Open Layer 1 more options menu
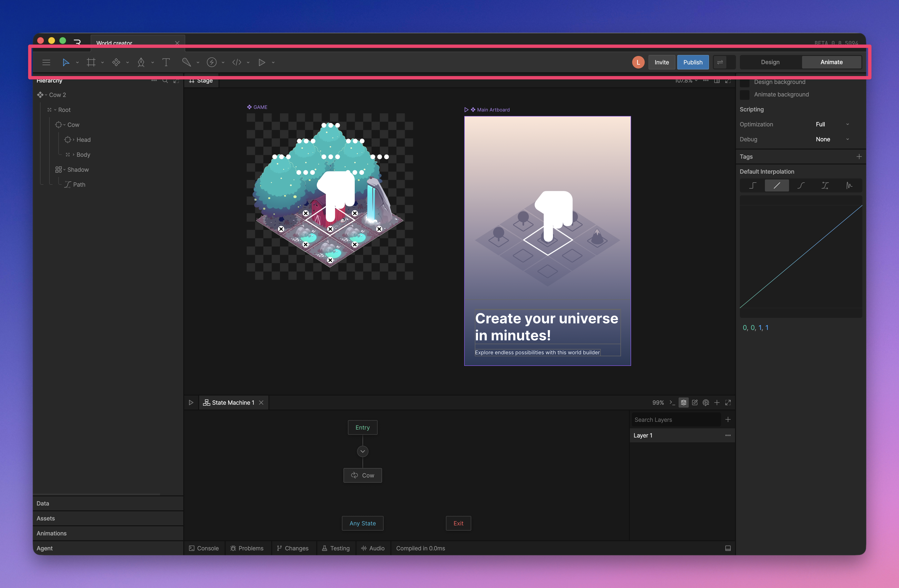899x588 pixels. [728, 435]
